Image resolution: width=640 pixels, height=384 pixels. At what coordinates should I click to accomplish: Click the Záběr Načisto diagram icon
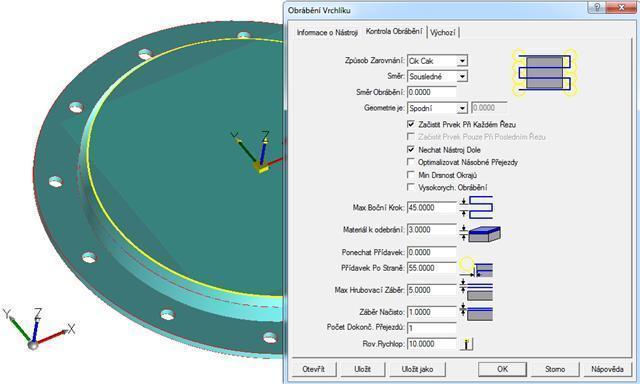click(476, 312)
